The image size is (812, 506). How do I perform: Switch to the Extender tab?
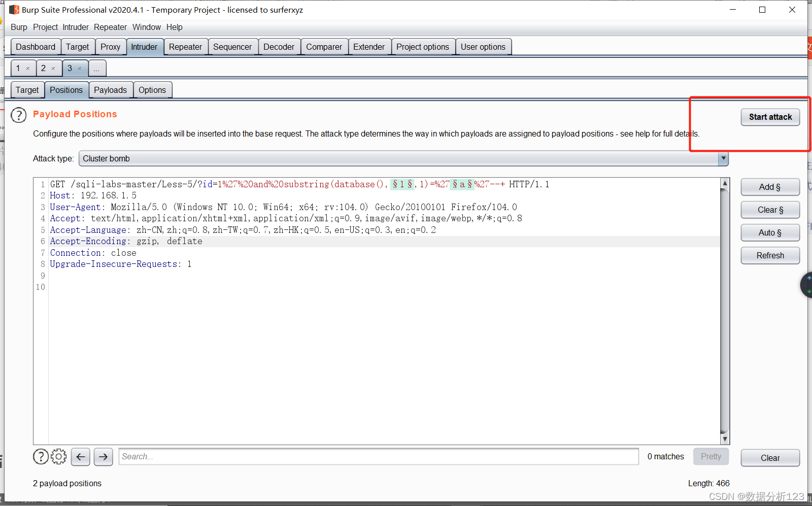pos(369,47)
